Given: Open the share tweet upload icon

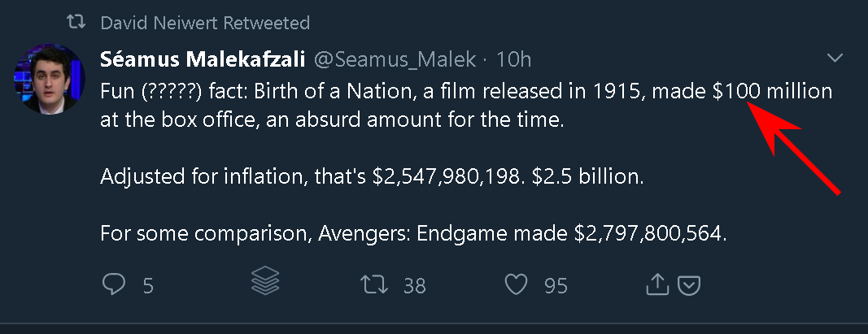Looking at the screenshot, I should point(656,284).
